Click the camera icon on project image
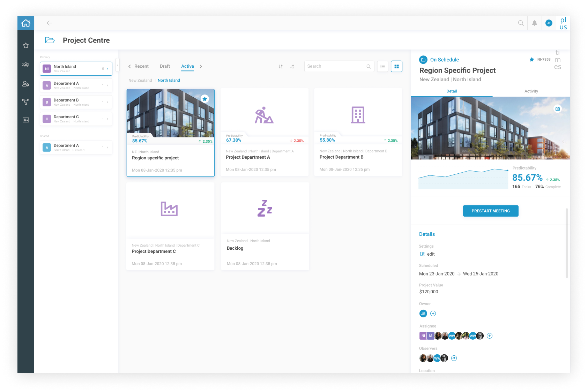This screenshot has height=392, width=588. point(557,109)
